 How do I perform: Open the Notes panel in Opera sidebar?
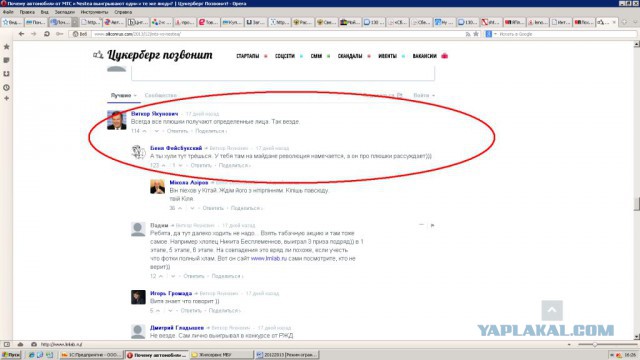pyautogui.click(x=7, y=60)
